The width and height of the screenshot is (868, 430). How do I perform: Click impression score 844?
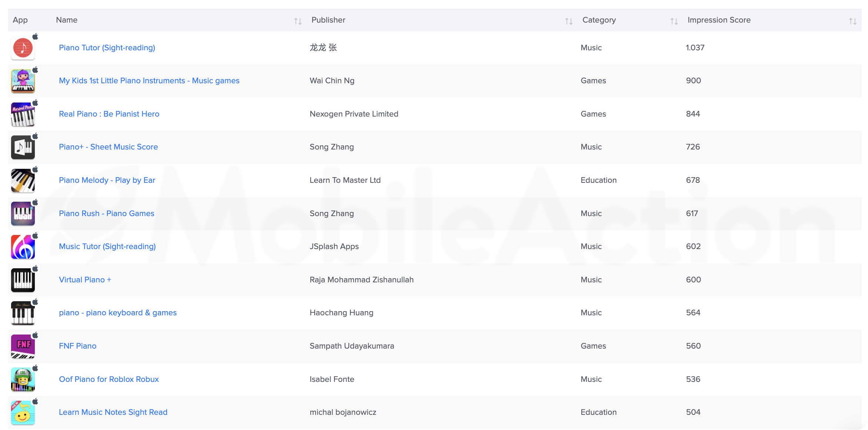point(693,114)
